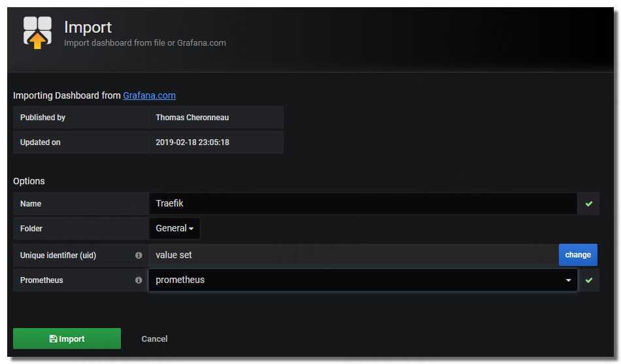Click the Name row label
This screenshot has width=621, height=364.
[x=31, y=204]
